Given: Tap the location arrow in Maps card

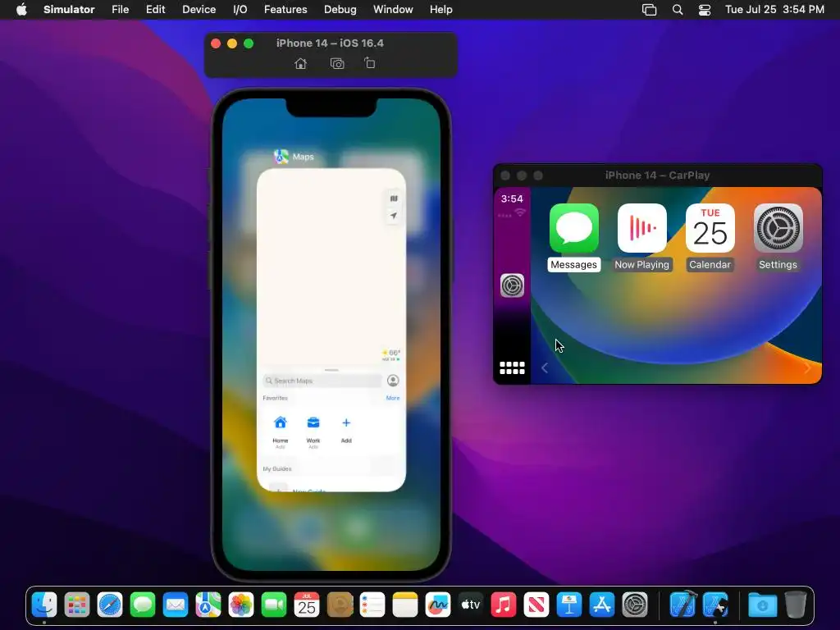Looking at the screenshot, I should (394, 216).
